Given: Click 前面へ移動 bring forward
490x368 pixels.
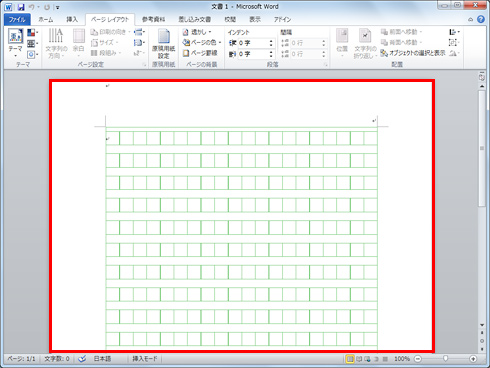Looking at the screenshot, I should (x=401, y=32).
